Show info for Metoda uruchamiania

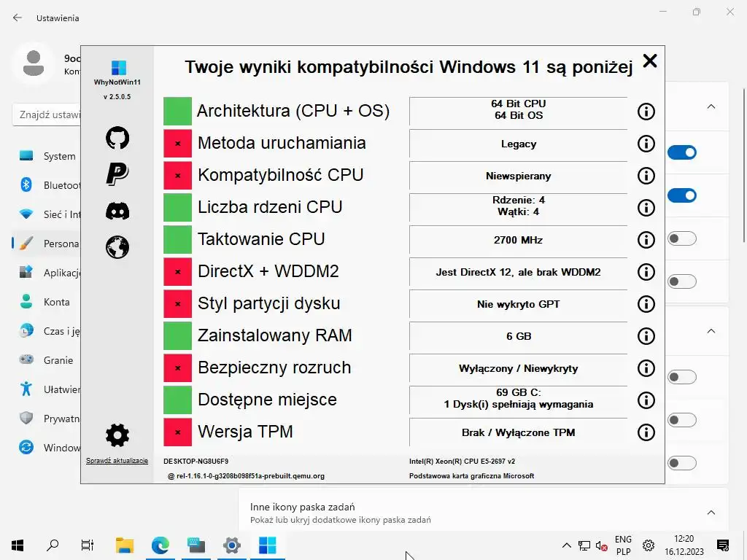[646, 144]
